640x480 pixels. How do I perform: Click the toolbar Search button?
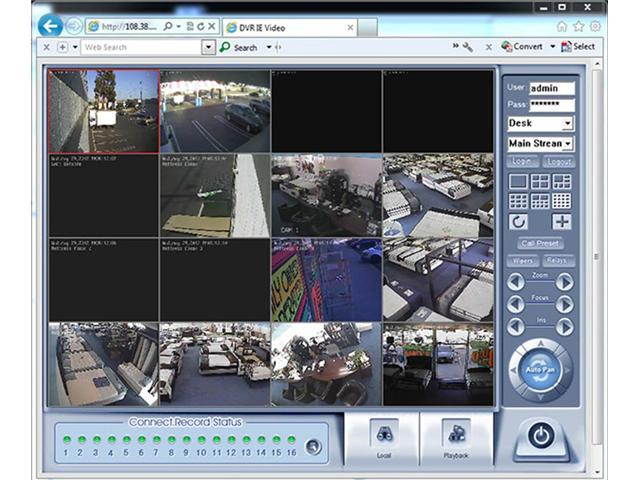click(x=238, y=47)
